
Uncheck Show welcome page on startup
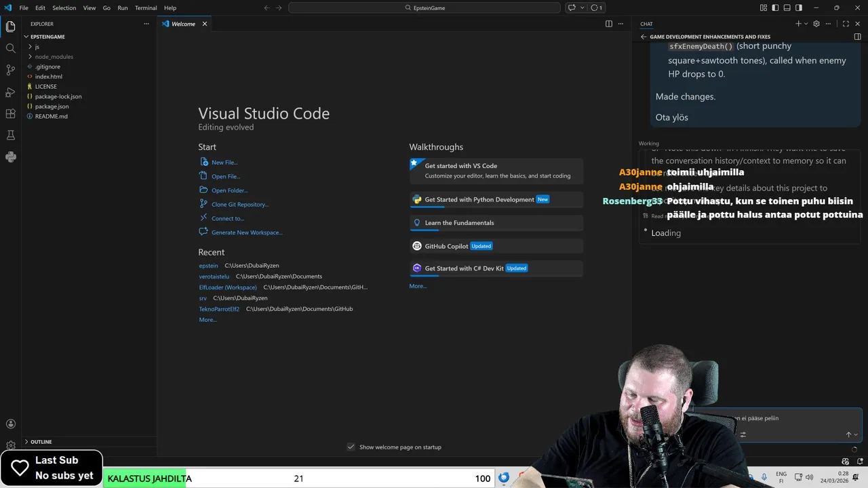coord(351,447)
